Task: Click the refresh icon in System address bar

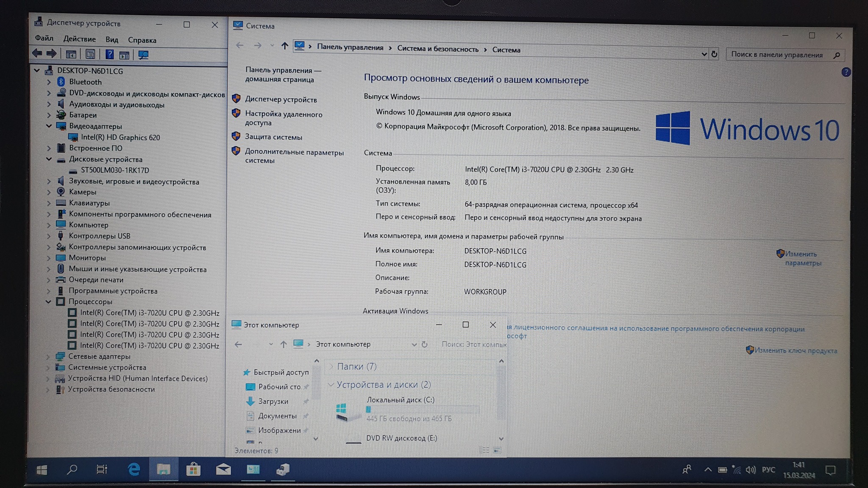Action: tap(714, 54)
